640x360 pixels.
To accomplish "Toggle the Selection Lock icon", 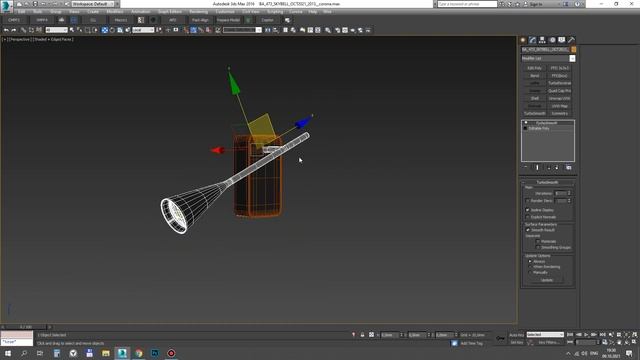I will point(362,335).
